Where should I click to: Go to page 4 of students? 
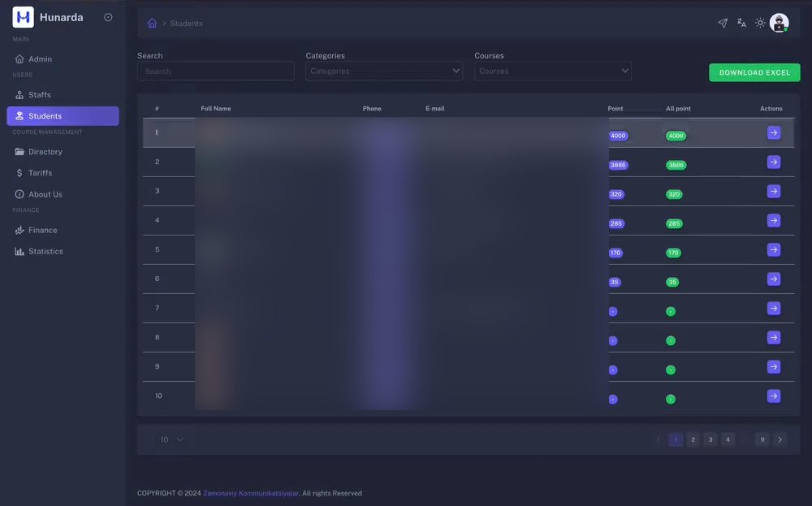pos(728,439)
